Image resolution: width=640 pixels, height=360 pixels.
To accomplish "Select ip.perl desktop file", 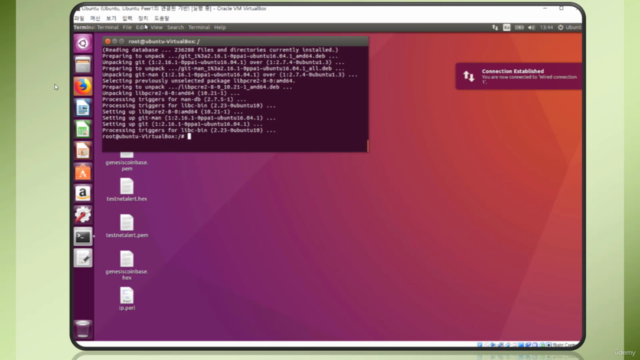I will point(127,299).
